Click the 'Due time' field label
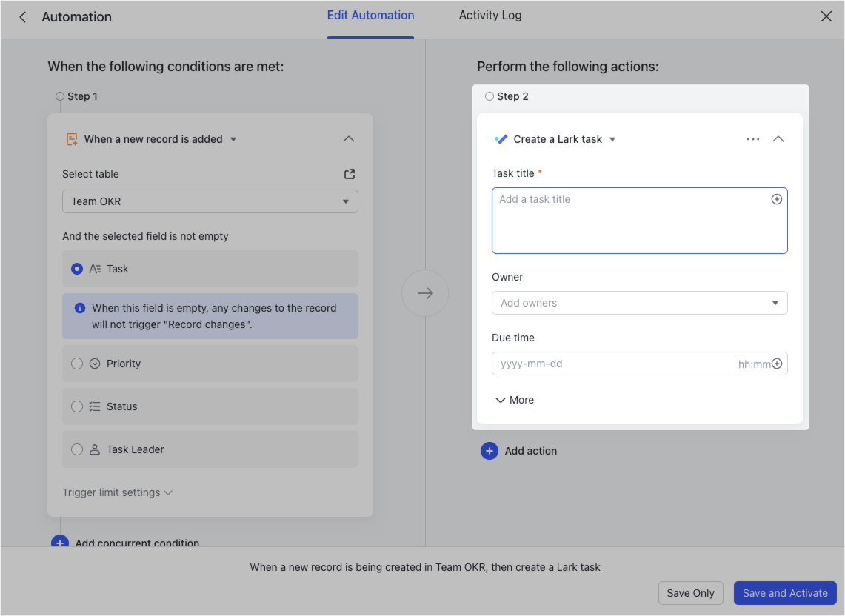845x616 pixels. pos(513,338)
